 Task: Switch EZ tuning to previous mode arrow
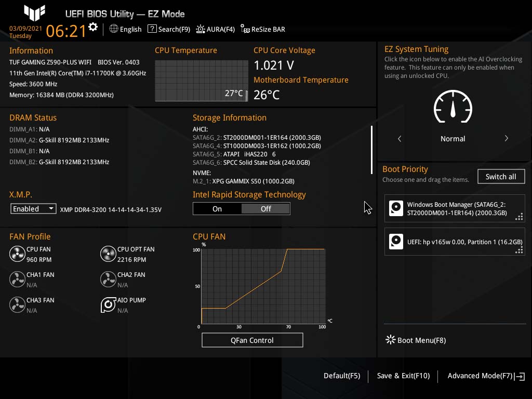[400, 138]
